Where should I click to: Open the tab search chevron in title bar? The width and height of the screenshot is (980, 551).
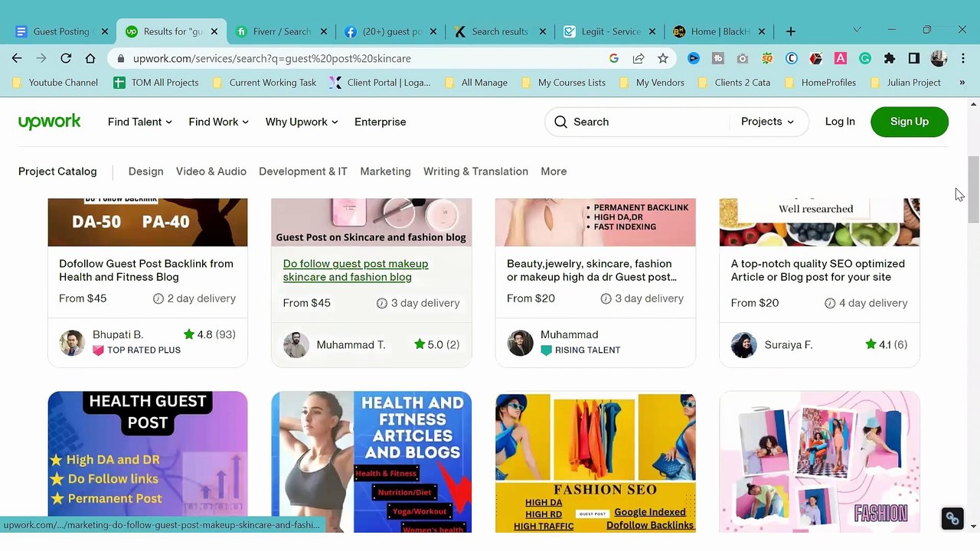pyautogui.click(x=857, y=30)
